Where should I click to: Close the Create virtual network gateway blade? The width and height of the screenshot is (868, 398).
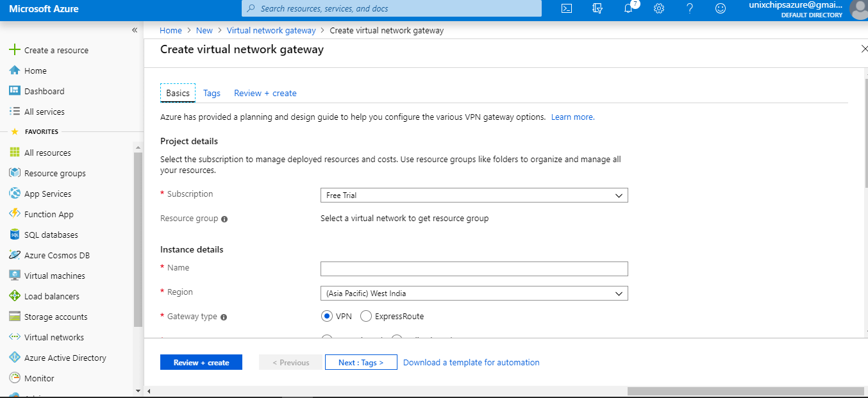click(864, 49)
